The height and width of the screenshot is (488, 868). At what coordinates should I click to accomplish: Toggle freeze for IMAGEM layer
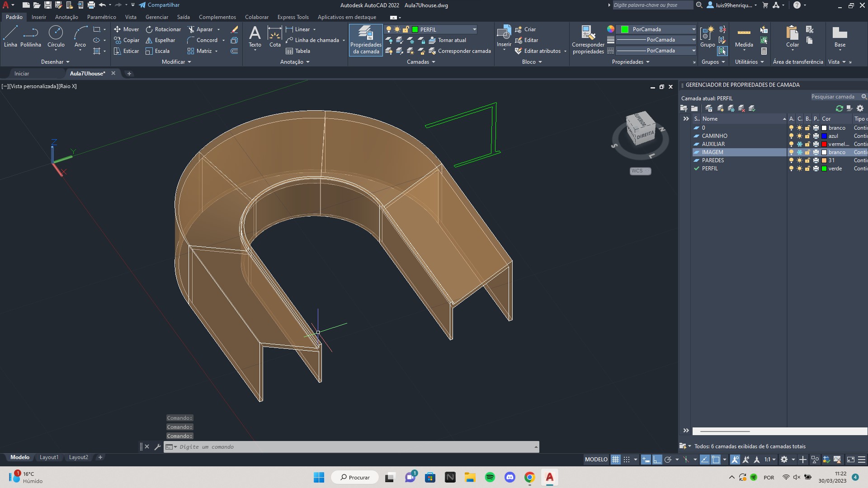pos(799,152)
